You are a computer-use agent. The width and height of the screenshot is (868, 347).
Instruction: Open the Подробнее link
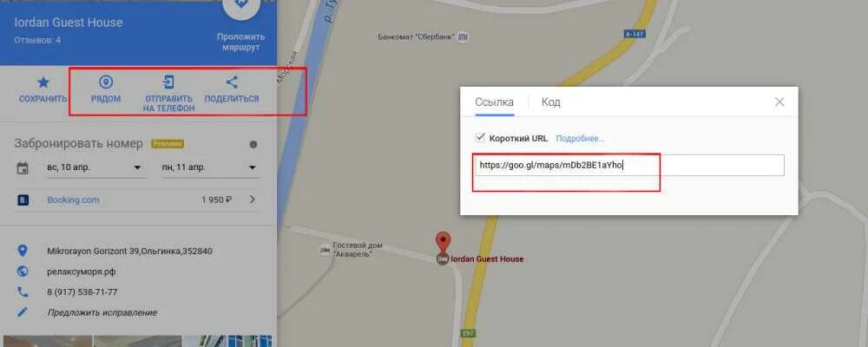pos(580,138)
